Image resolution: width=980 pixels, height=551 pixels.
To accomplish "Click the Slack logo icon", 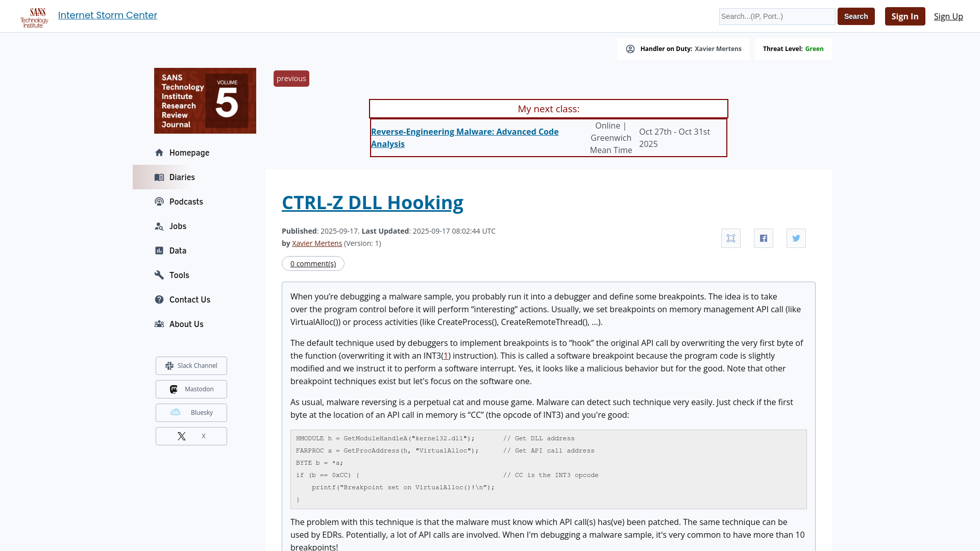I will coord(169,366).
